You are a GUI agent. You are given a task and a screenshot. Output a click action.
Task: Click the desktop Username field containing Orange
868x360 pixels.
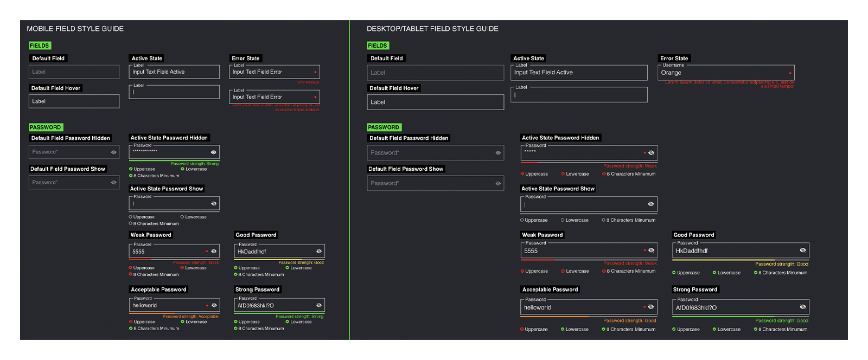coord(725,73)
